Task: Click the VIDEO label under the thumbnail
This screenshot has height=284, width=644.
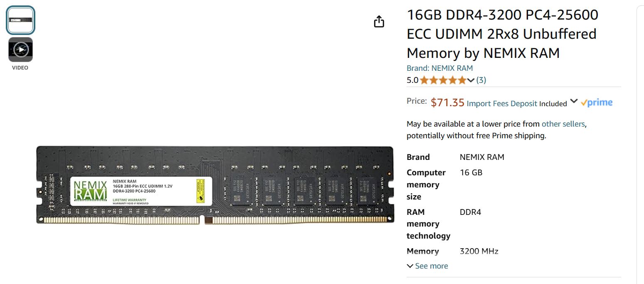Action: coord(20,68)
